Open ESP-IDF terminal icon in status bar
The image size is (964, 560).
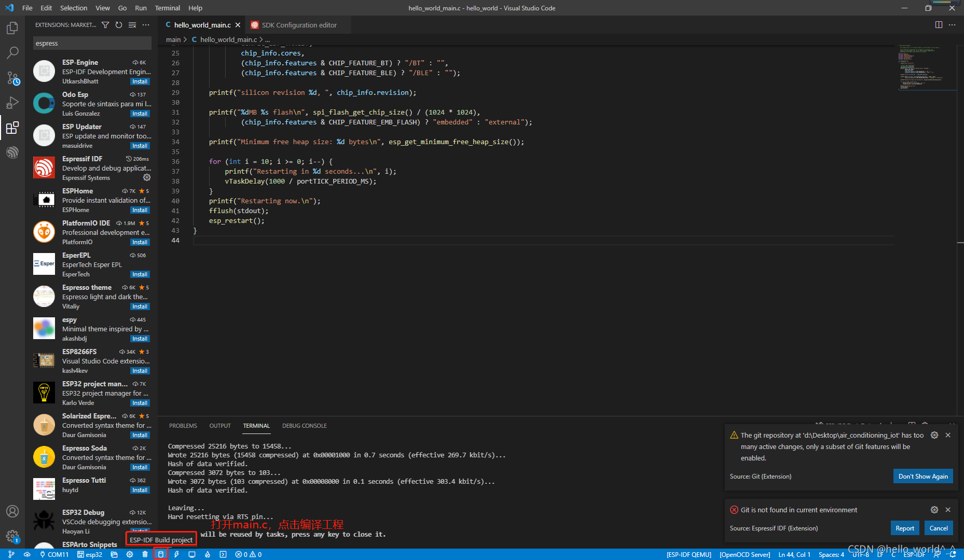(x=223, y=554)
